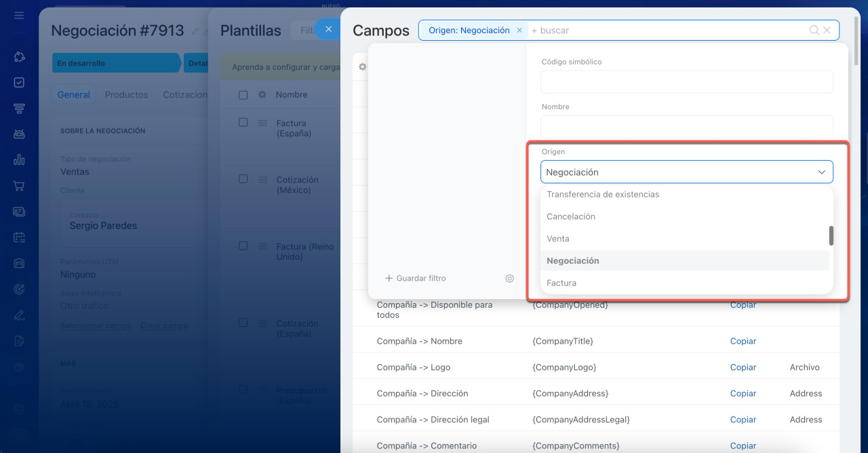
Task: Click the bar chart analytics sidebar icon
Action: pos(19,160)
